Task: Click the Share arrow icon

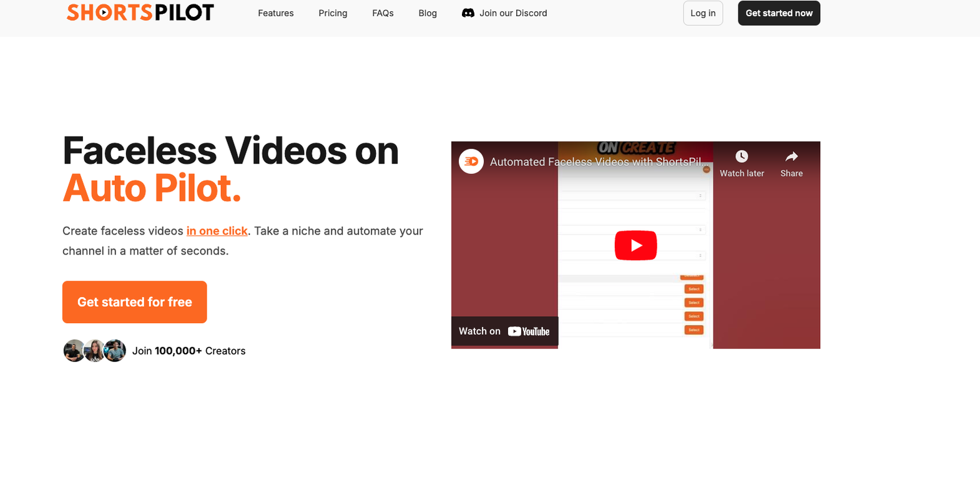Action: 791,157
